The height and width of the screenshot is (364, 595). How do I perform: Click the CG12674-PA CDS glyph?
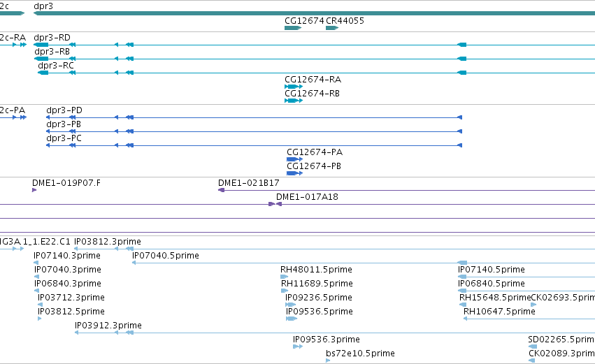point(294,159)
